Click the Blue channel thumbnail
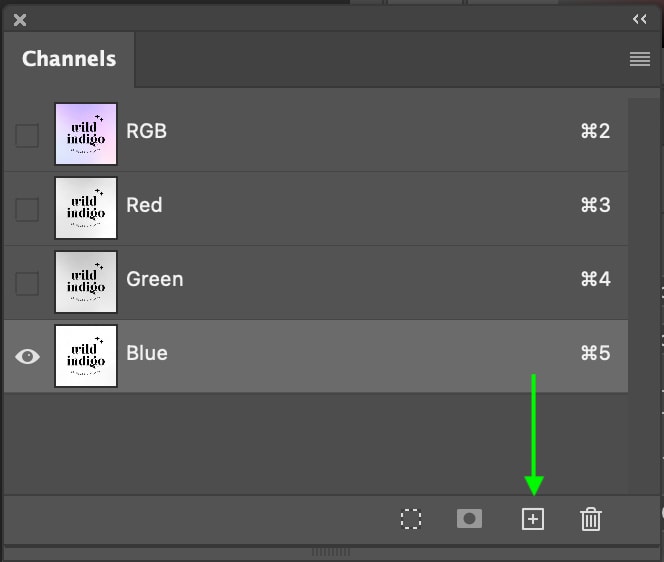The width and height of the screenshot is (664, 562). click(86, 356)
